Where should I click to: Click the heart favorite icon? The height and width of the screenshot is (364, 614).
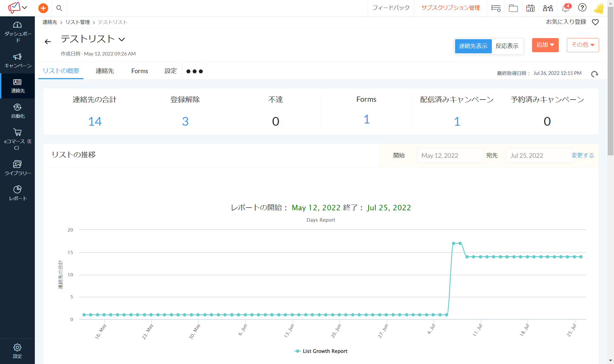[595, 22]
